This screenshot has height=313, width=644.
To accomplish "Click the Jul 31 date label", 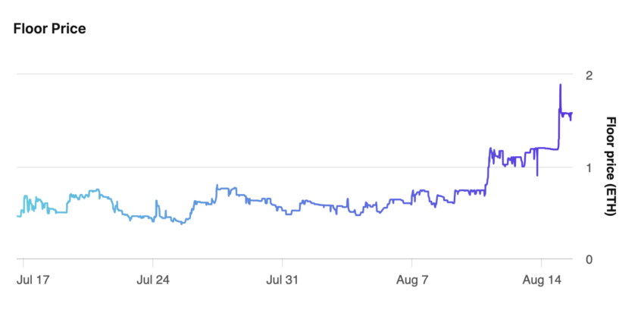I will (282, 280).
